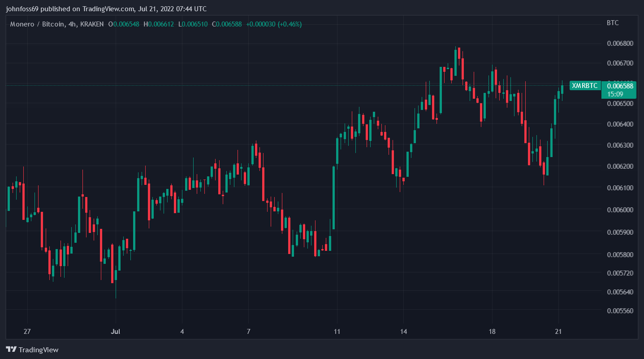Viewport: 644px width, 359px height.
Task: Click the low value L0.006510
Action: [193, 24]
